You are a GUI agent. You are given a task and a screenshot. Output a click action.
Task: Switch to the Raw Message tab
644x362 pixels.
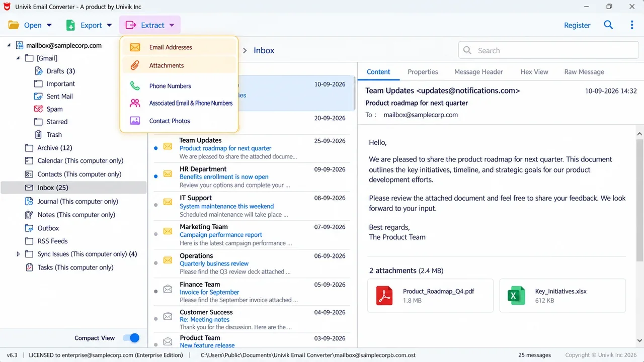pos(584,72)
